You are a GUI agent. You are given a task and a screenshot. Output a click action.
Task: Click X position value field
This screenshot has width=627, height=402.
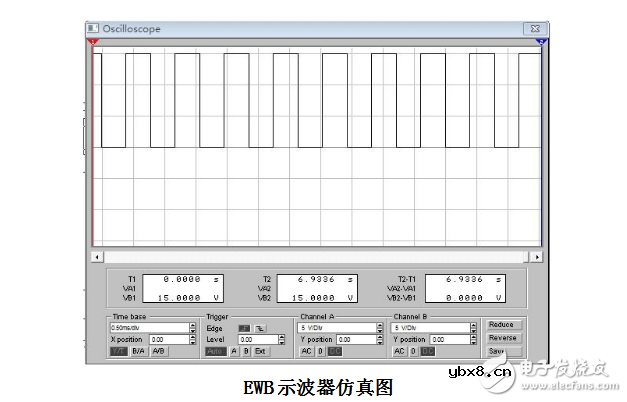tap(170, 340)
